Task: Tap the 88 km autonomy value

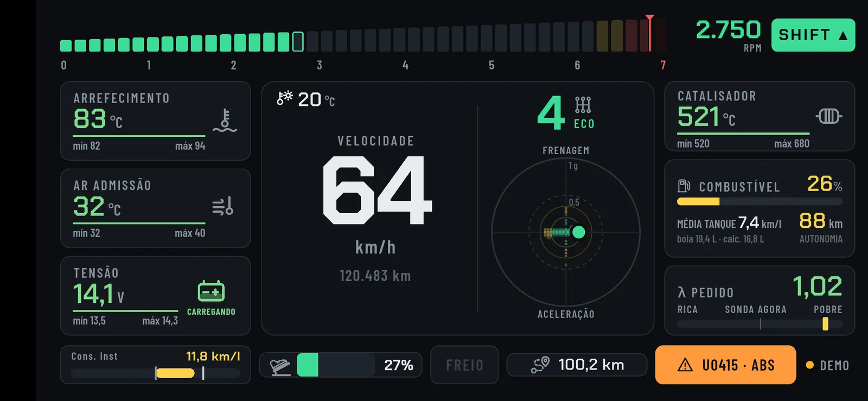Action: point(821,221)
